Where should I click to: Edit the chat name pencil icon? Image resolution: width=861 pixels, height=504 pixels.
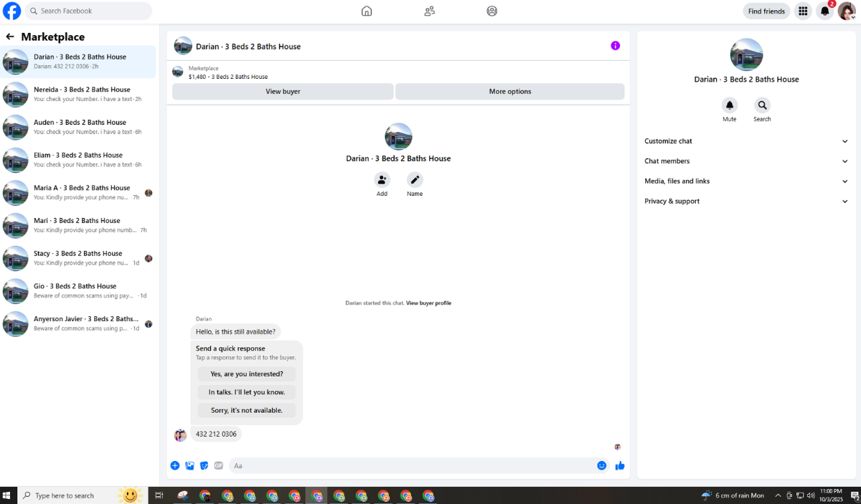[415, 180]
